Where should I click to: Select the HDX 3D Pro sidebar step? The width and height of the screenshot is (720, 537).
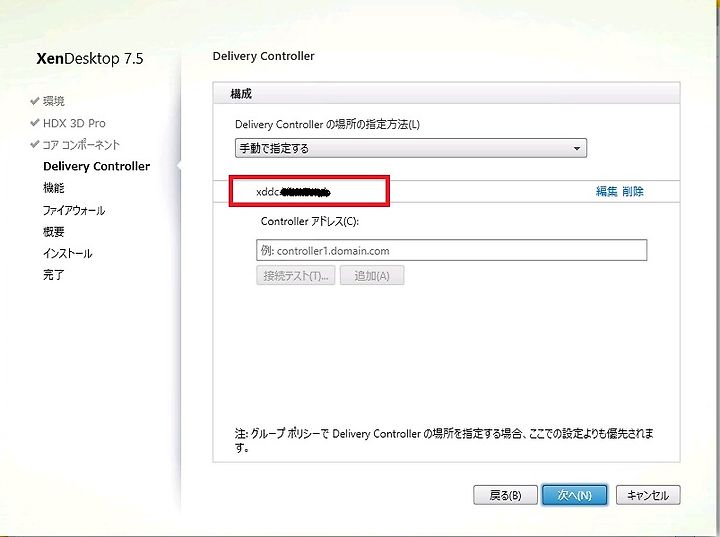click(x=74, y=123)
